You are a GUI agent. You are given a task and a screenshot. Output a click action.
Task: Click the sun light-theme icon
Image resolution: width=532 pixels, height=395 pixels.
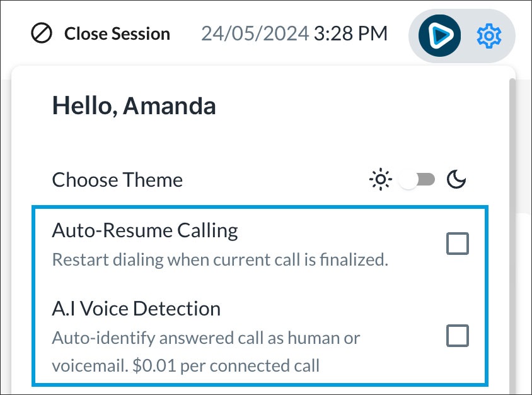[x=380, y=180]
